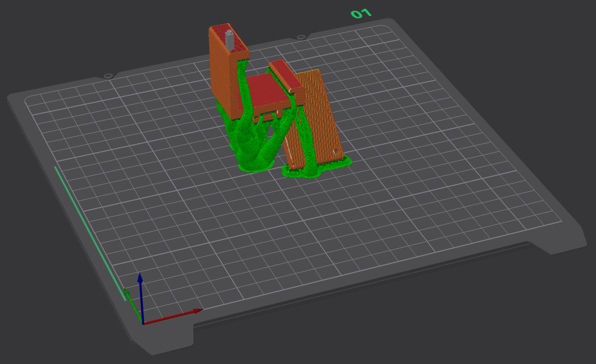Select the plate label "01"
The width and height of the screenshot is (596, 364).
[360, 13]
